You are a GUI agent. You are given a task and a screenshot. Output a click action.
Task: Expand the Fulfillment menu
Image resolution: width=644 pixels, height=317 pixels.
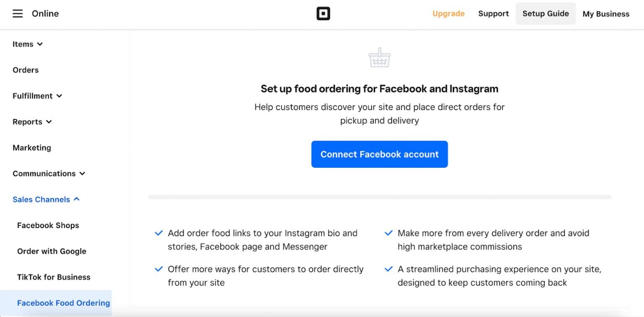tap(37, 96)
